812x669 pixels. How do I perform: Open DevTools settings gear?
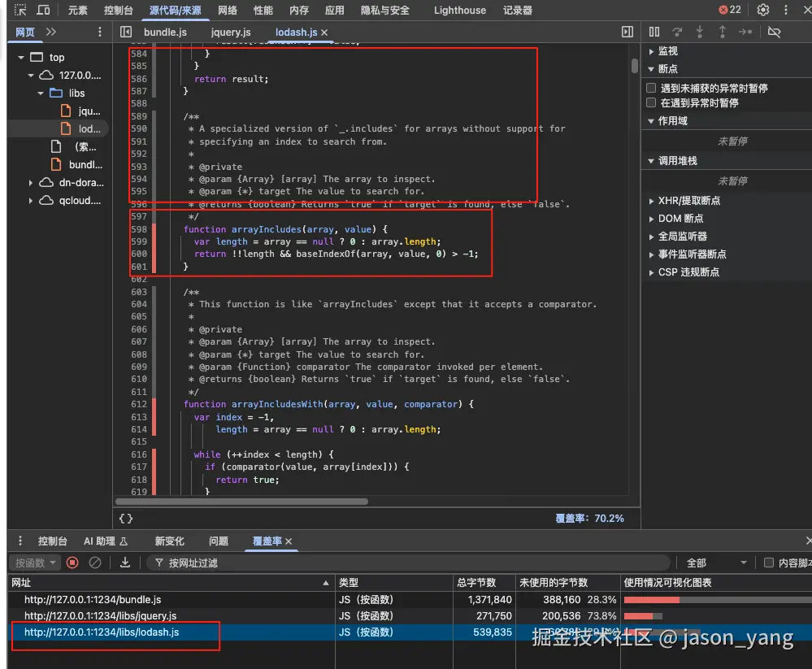coord(762,10)
